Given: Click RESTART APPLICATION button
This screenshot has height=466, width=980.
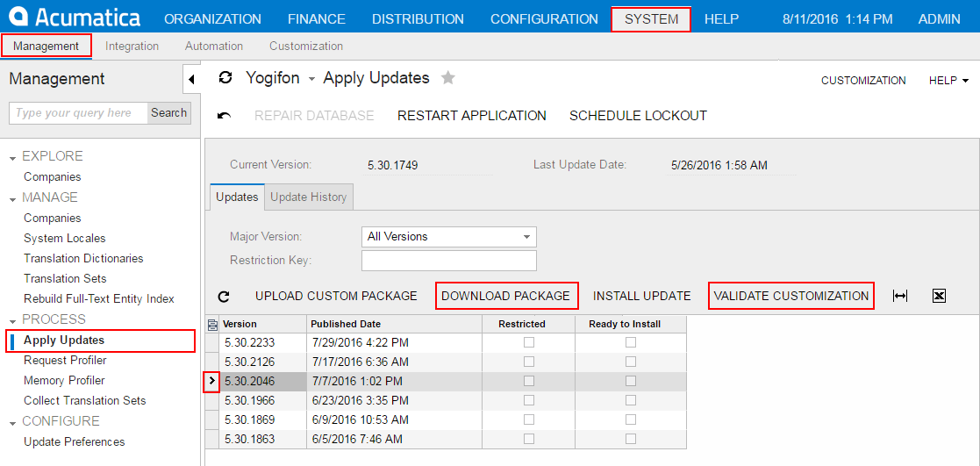Looking at the screenshot, I should [x=471, y=116].
